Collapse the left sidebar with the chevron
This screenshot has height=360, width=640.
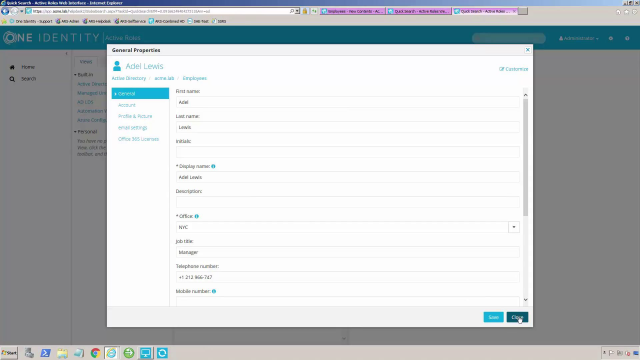pos(67,53)
